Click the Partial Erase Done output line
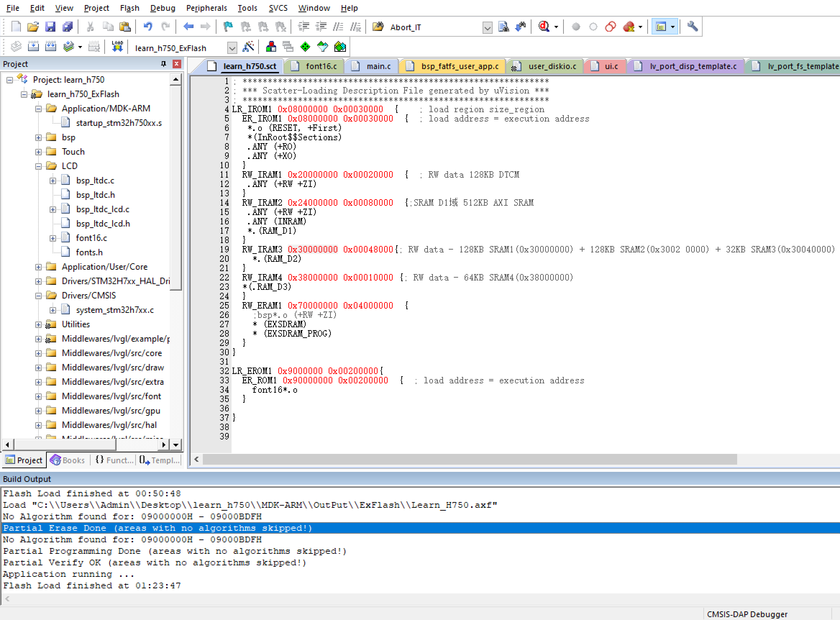 [x=420, y=528]
